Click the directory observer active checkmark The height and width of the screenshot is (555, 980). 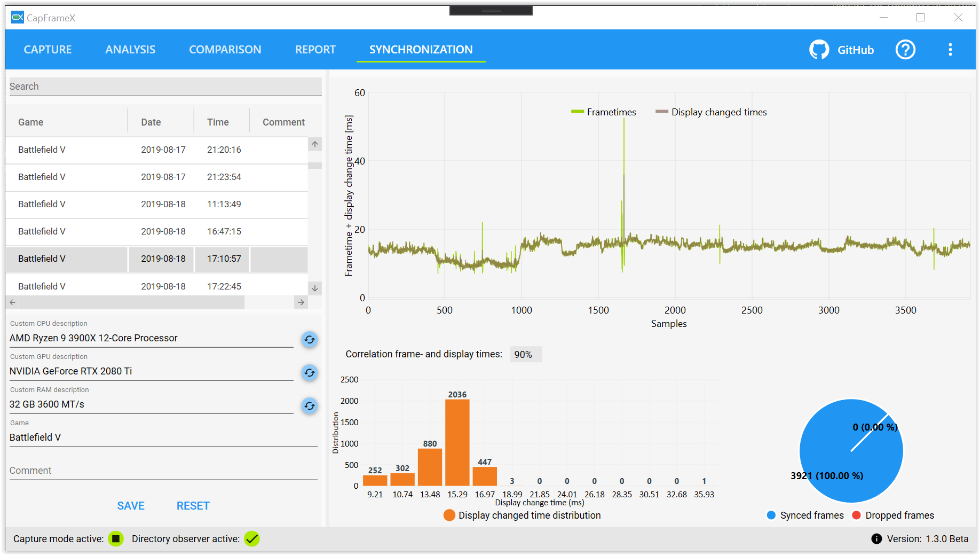tap(252, 538)
